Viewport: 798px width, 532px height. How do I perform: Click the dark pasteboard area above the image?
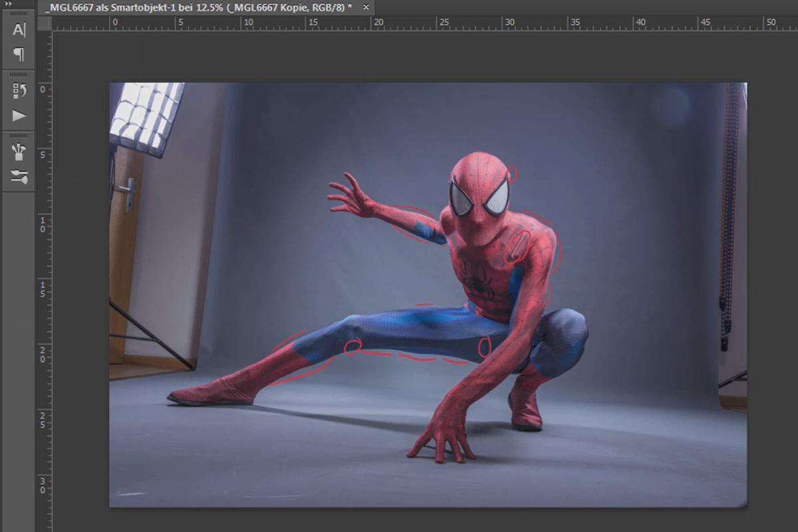pyautogui.click(x=426, y=57)
